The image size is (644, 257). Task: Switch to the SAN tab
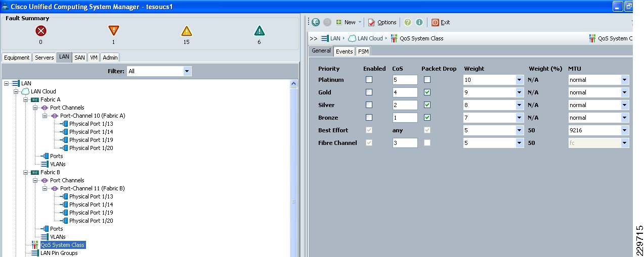click(79, 58)
